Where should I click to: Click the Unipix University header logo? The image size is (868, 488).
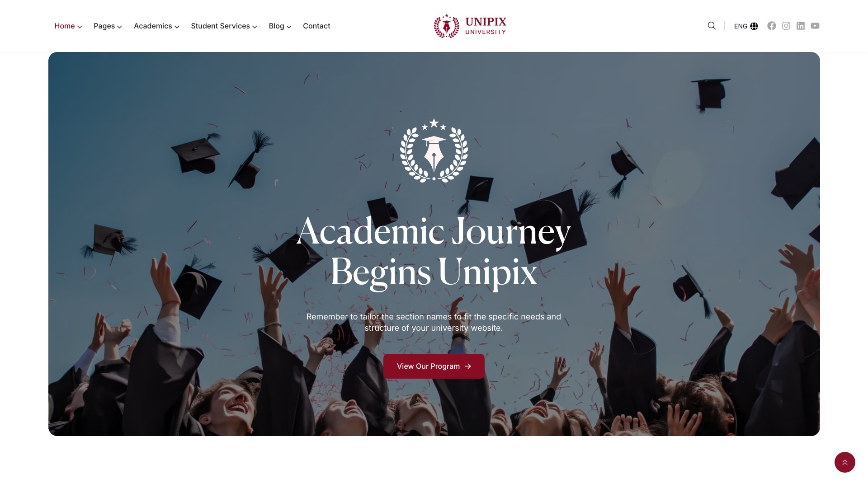470,26
